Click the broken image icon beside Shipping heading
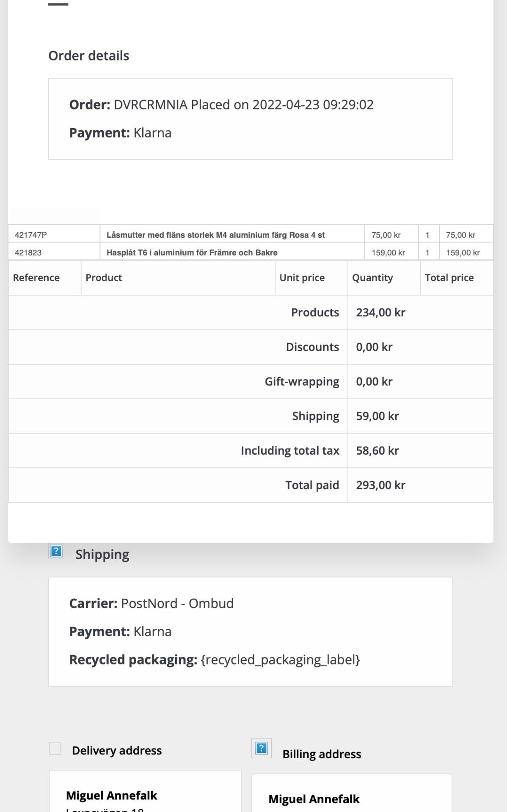 [56, 551]
